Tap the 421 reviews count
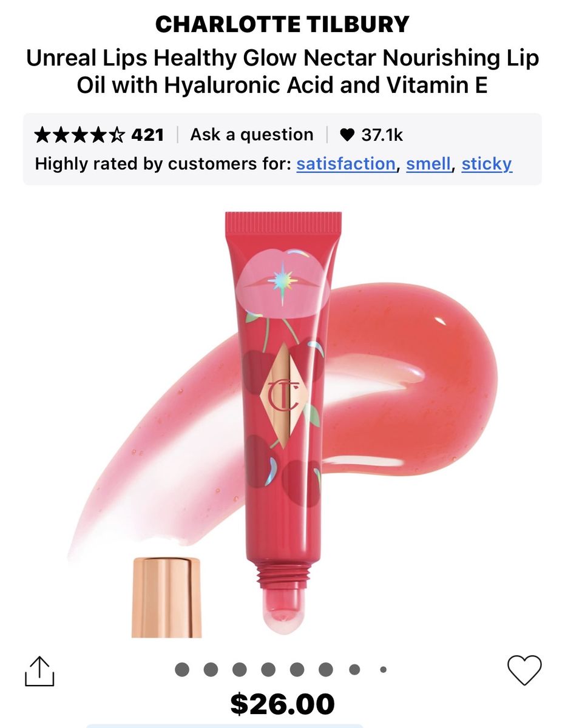 pos(147,135)
